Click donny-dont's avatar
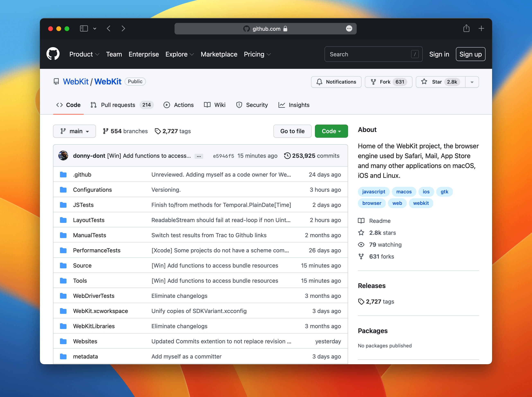The image size is (532, 397). point(63,156)
